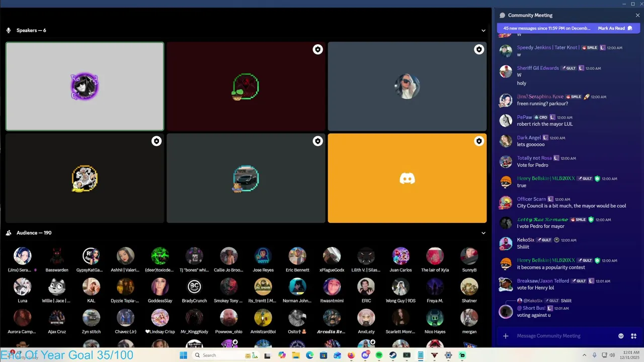The height and width of the screenshot is (362, 644).
Task: Open Speedy Jenkins | Tater Knot profile
Action: 548,47
